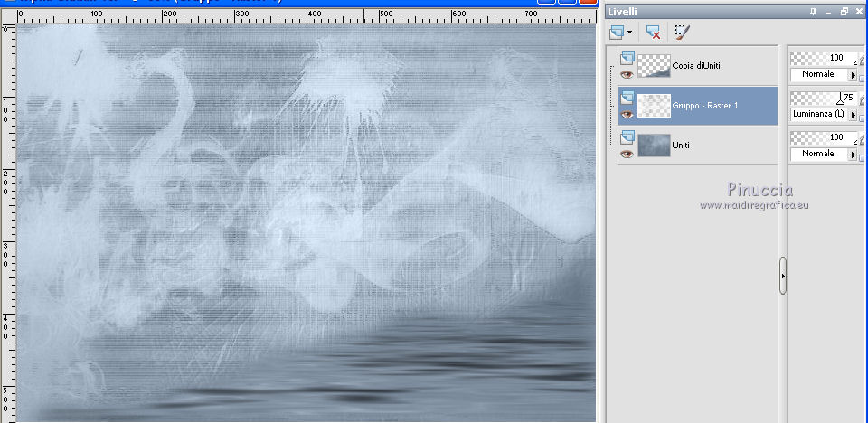
Task: Close the Livelli panel
Action: tap(859, 12)
